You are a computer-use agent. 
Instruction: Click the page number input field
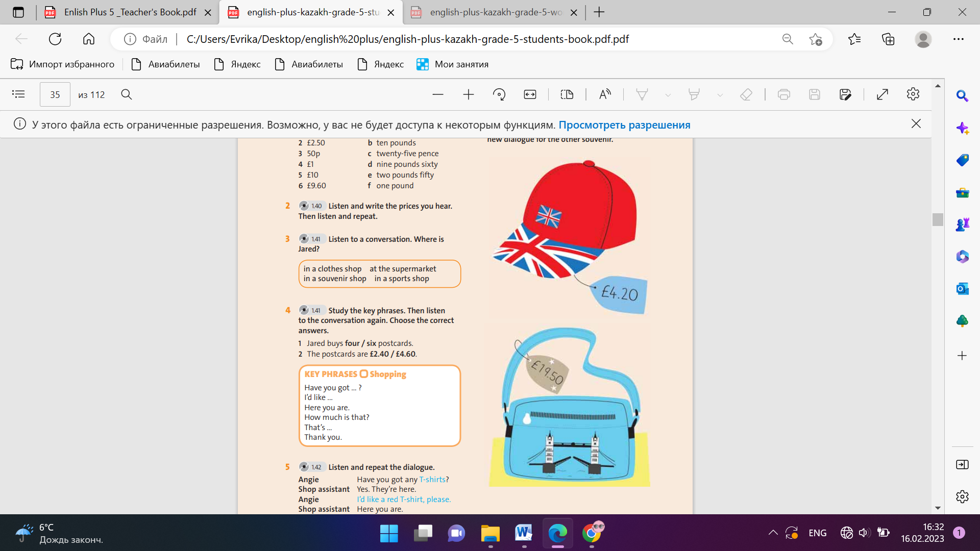[55, 94]
